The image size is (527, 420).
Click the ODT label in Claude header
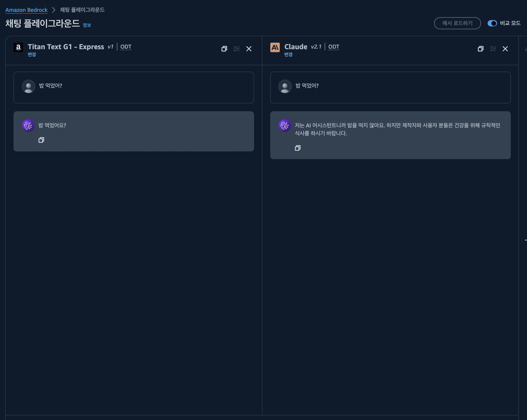[334, 47]
